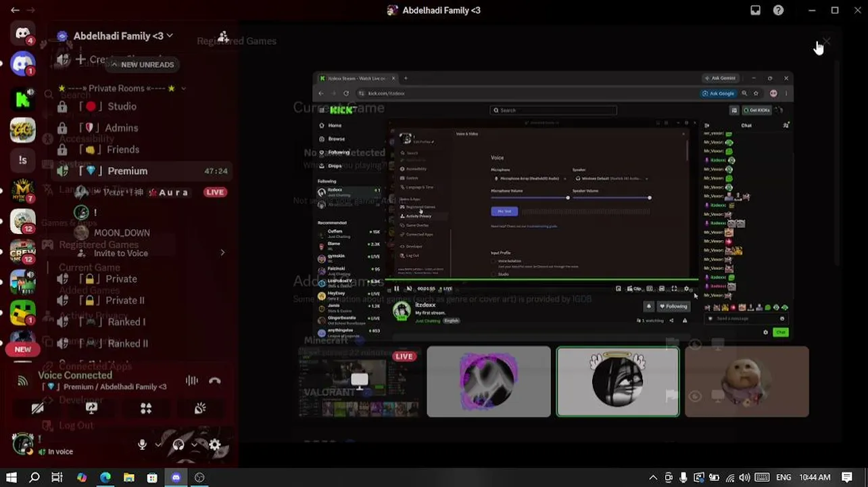
Task: Go back with the title bar arrow
Action: tap(15, 10)
